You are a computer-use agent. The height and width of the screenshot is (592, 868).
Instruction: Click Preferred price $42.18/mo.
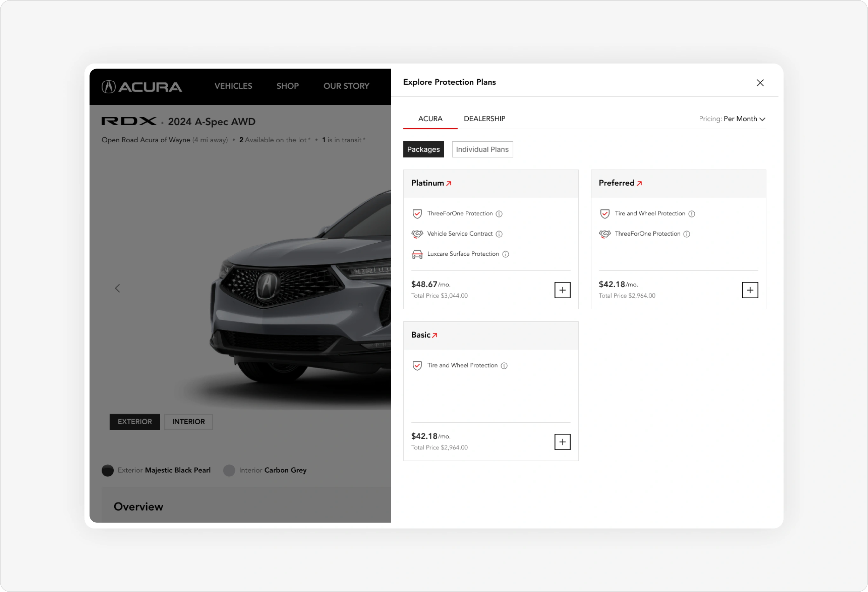click(x=618, y=285)
